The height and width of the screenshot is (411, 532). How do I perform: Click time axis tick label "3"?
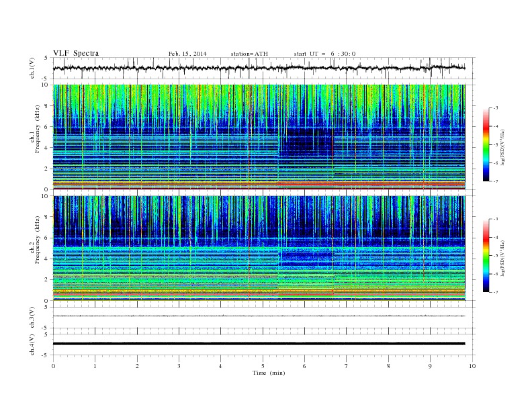click(x=179, y=366)
